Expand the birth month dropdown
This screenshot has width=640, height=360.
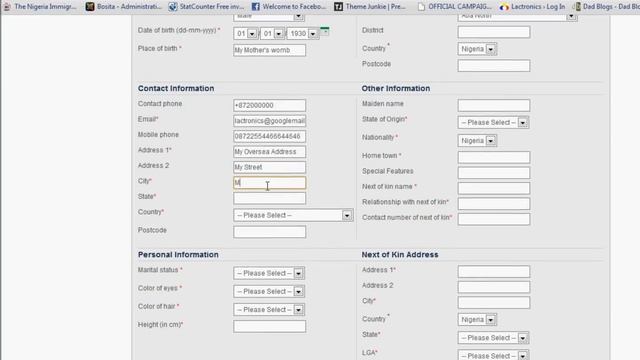[x=272, y=33]
